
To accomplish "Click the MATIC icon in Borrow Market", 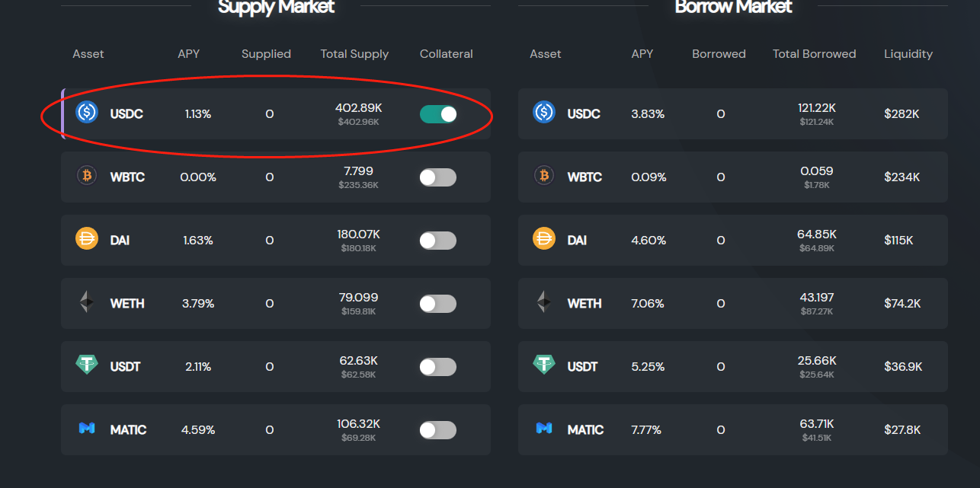I will point(544,429).
